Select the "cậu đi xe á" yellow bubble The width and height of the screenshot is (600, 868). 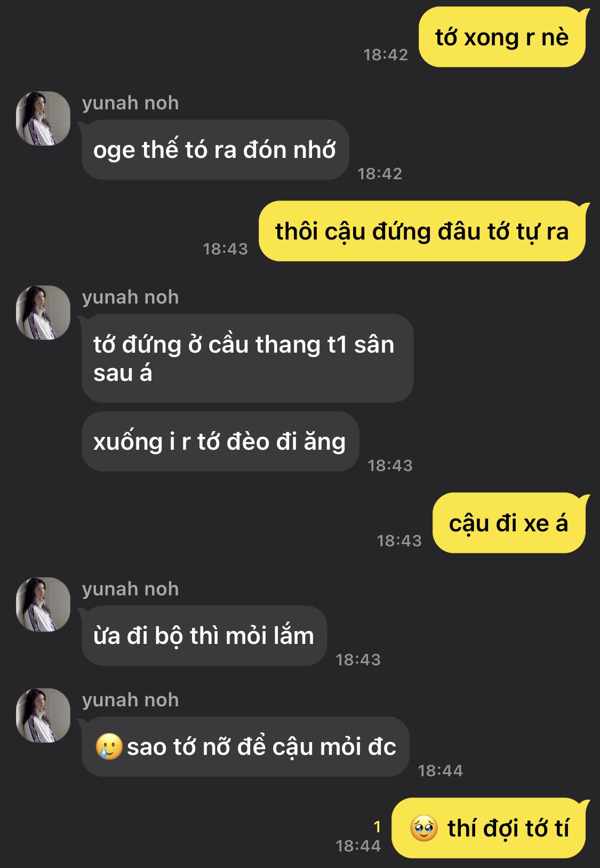(509, 523)
